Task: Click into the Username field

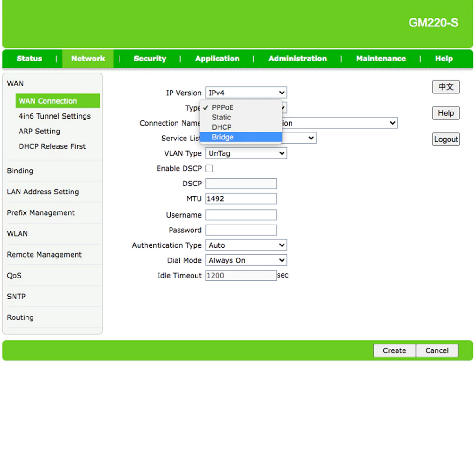Action: (x=241, y=215)
